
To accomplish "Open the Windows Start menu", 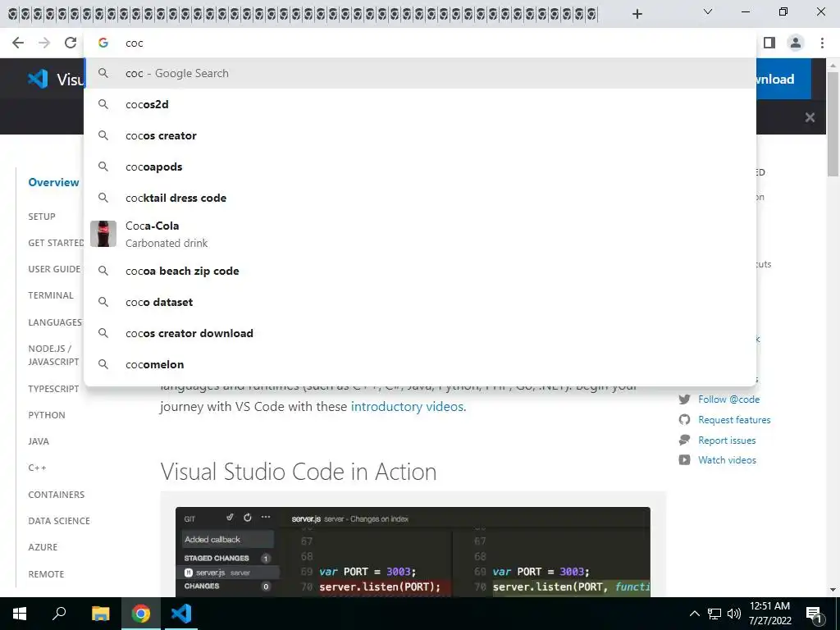I will click(20, 614).
